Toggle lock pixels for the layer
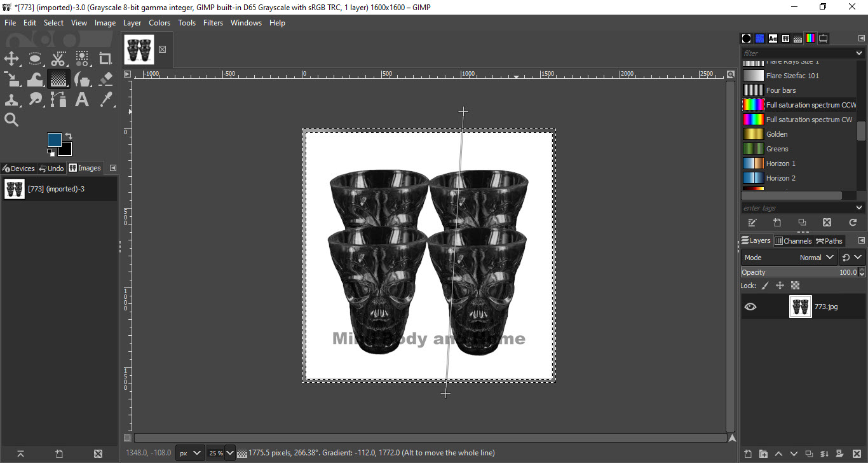 [765, 286]
